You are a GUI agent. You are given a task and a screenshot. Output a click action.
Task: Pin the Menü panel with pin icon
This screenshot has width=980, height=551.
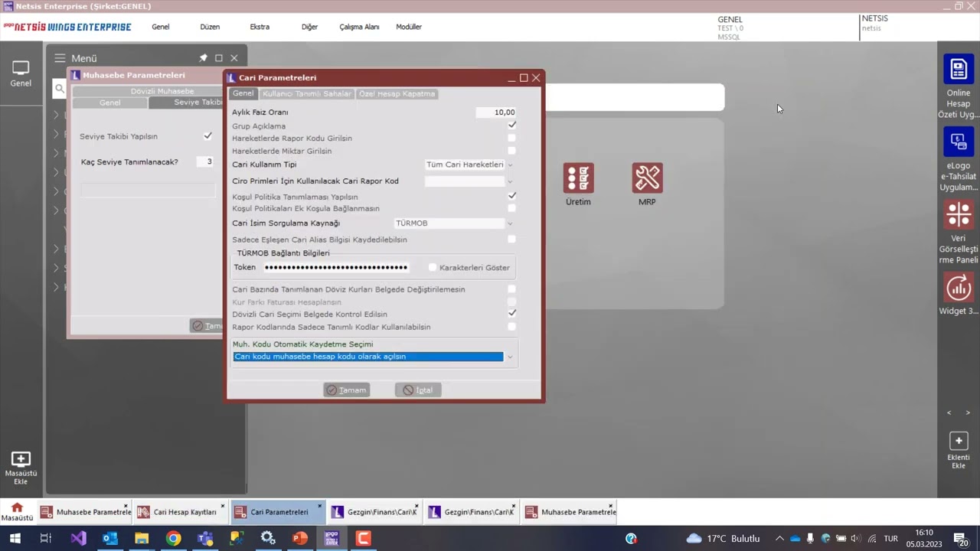[203, 58]
